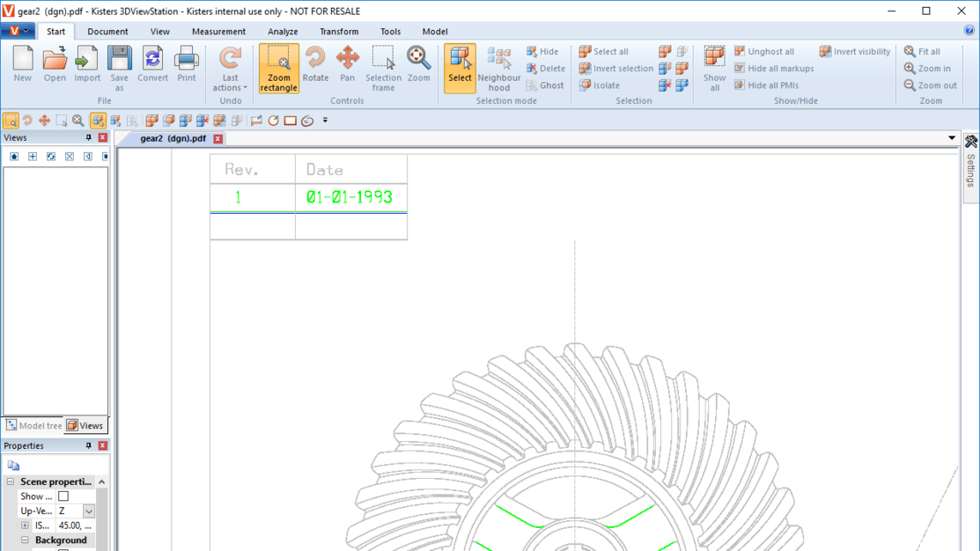
Task: Expand the IS... 45.00 property row
Action: coord(25,525)
